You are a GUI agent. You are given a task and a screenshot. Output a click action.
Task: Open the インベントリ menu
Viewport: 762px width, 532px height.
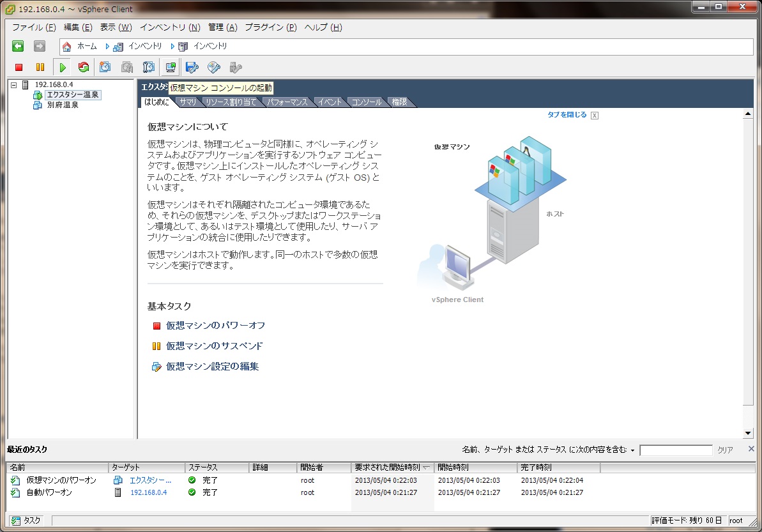(170, 27)
